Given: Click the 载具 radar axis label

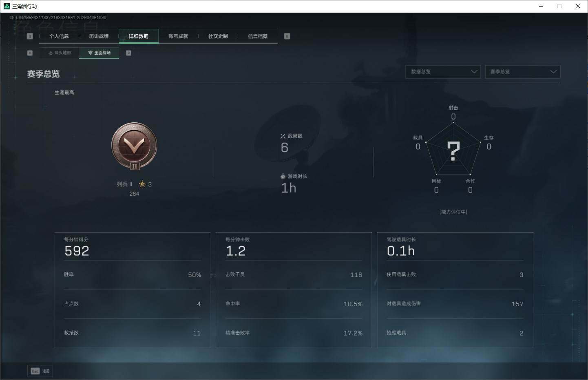Looking at the screenshot, I should point(418,138).
